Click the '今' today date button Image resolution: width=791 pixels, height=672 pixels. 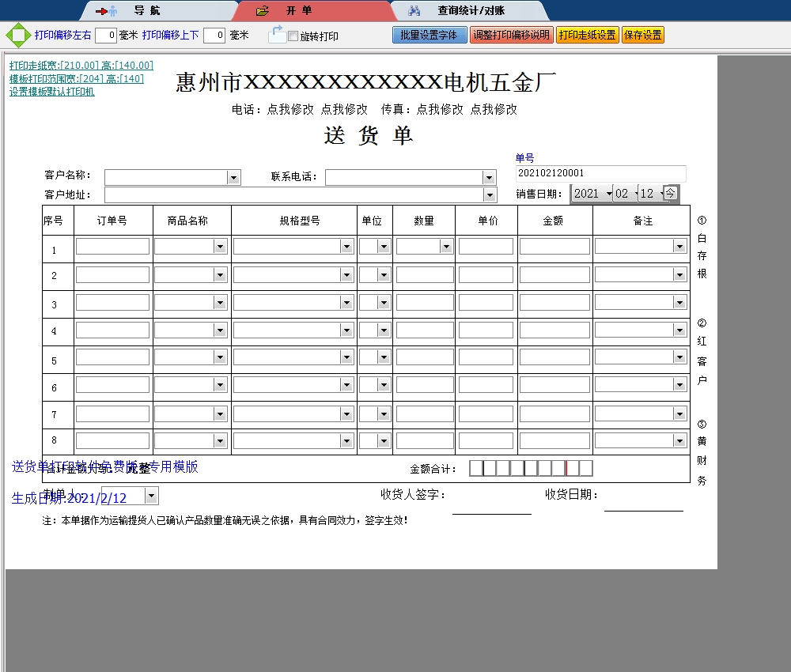670,193
